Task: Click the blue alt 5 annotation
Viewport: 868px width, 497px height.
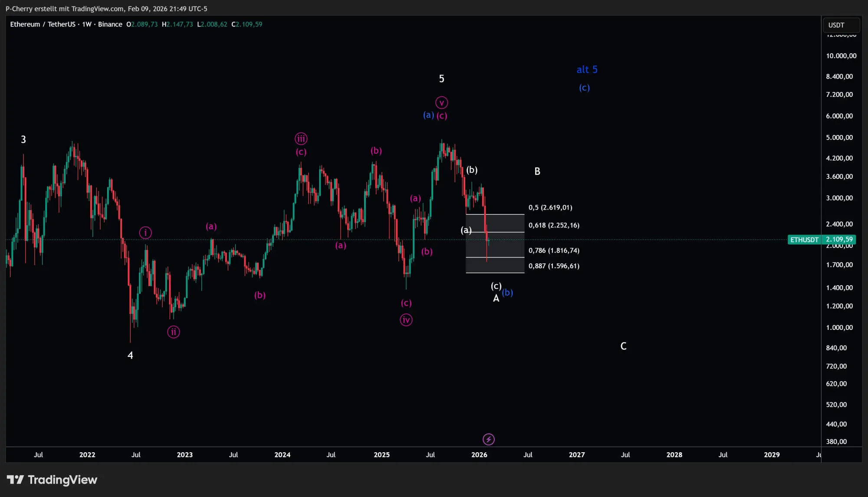Action: (x=587, y=69)
